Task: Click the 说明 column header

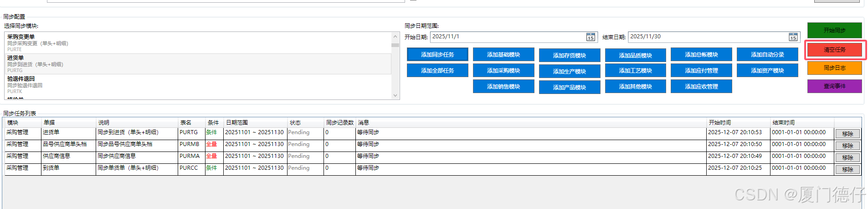Action: (x=137, y=123)
